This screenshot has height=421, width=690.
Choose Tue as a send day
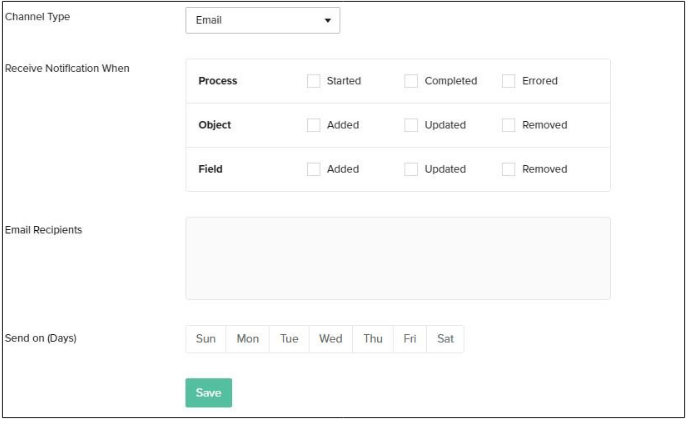pos(289,339)
